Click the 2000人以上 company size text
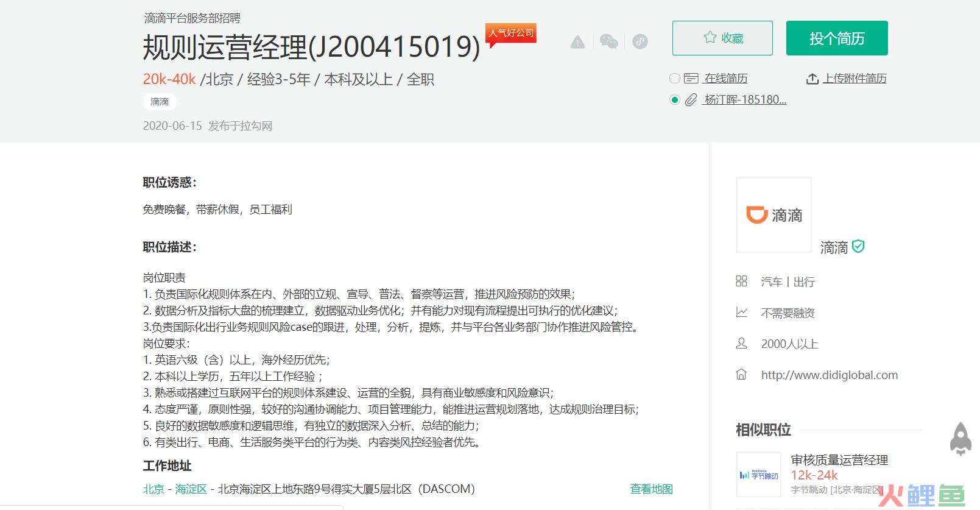The width and height of the screenshot is (980, 510). tap(789, 344)
